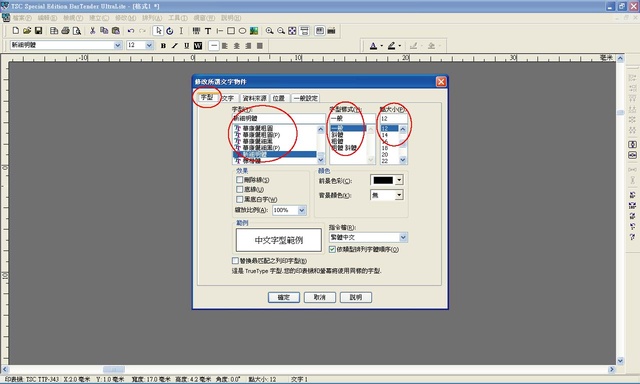Select the ellipse drawing tool
The width and height of the screenshot is (640, 384).
(242, 31)
